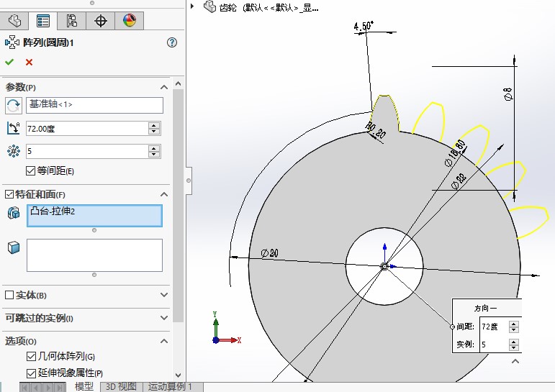This screenshot has height=392, width=555.
Task: Reverse direction using the rotation arrow icon
Action: tap(14, 106)
